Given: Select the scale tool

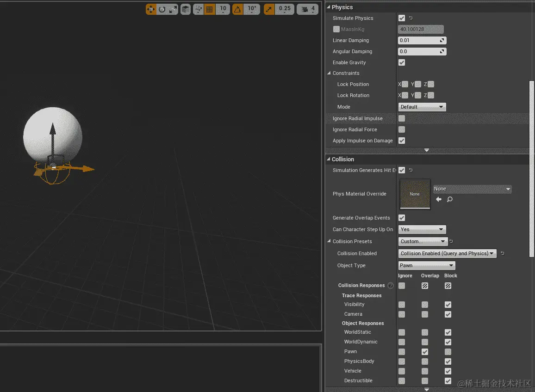Looking at the screenshot, I should tap(173, 9).
